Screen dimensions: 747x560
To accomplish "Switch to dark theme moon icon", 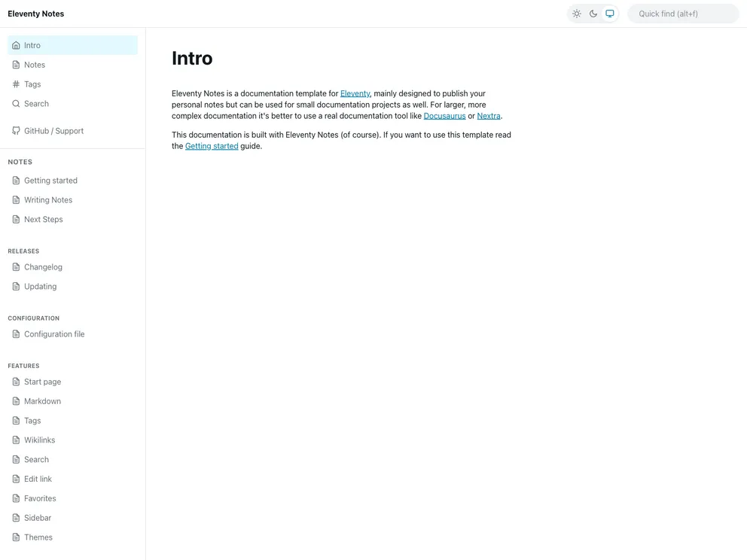I will coord(593,14).
